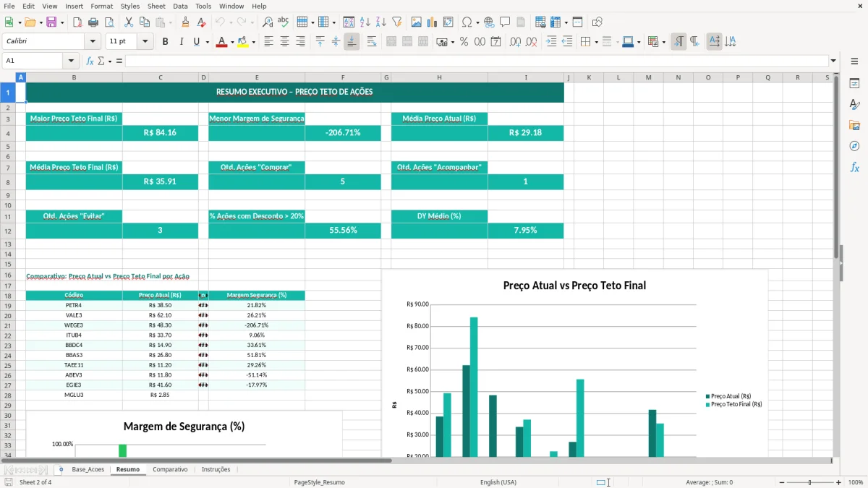Click the zoom in plus button

click(838, 482)
